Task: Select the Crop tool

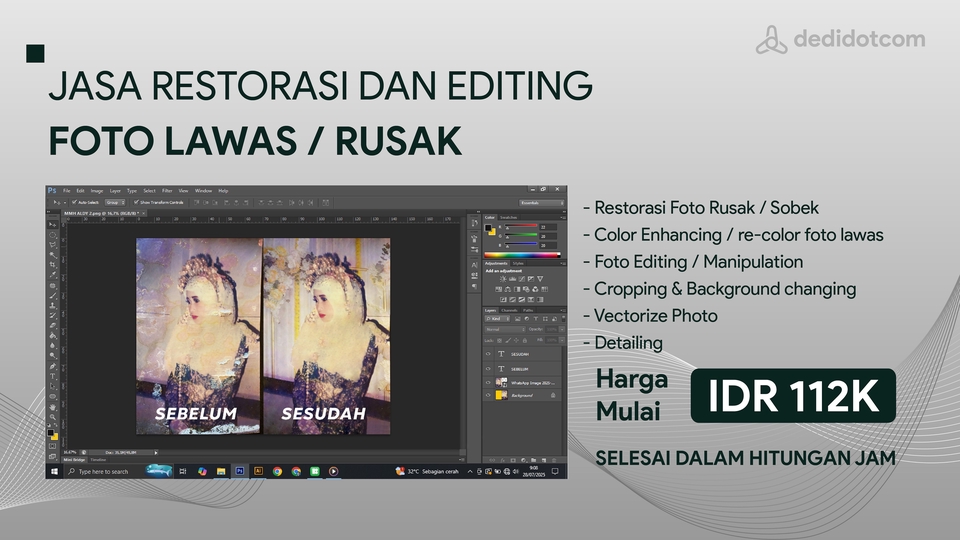Action: (53, 264)
